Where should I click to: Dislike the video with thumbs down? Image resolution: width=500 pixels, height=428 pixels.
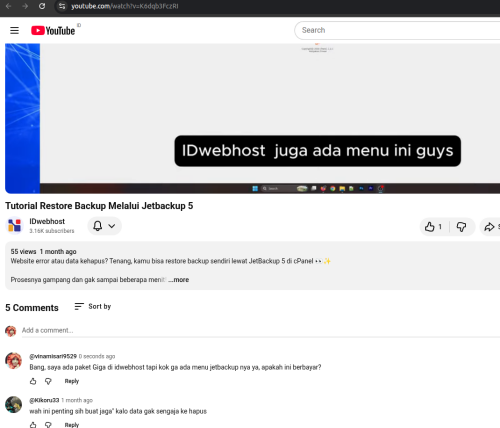point(462,227)
